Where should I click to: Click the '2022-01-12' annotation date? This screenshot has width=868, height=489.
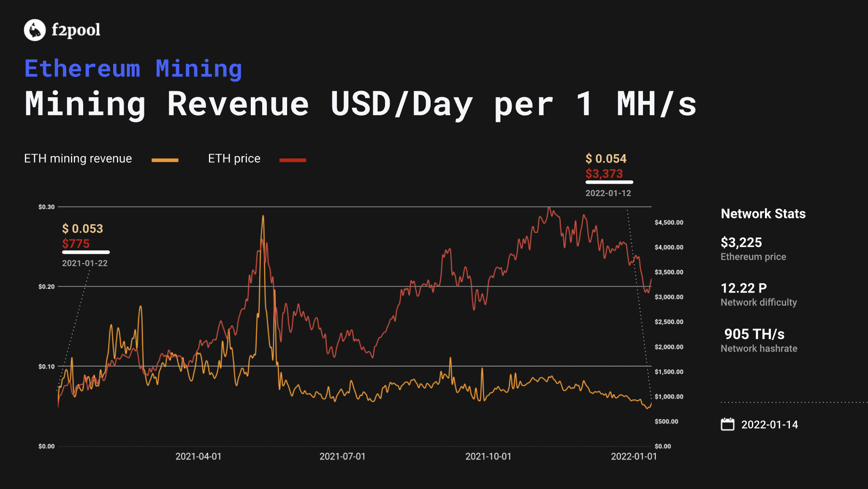pos(608,193)
